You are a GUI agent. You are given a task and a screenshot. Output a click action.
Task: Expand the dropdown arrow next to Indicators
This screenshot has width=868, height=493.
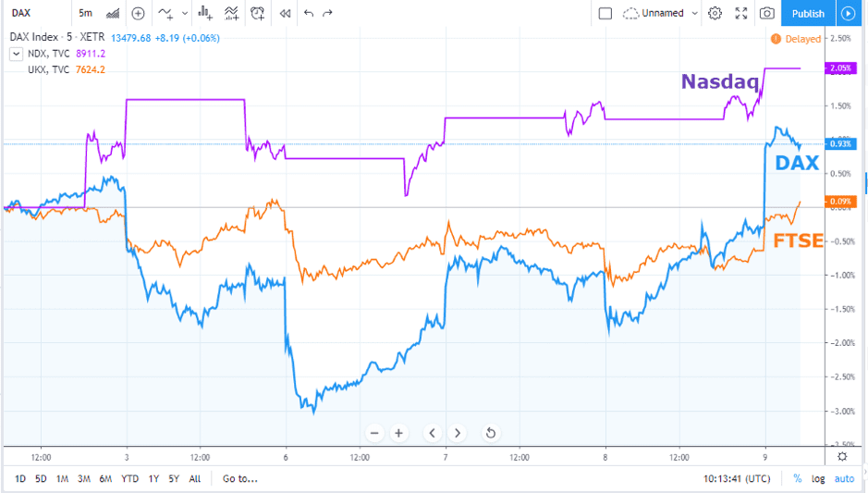pyautogui.click(x=184, y=13)
